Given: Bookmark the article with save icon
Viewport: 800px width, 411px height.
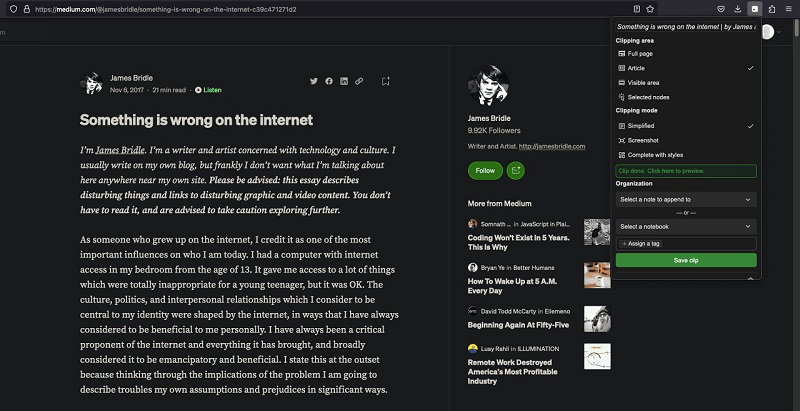Looking at the screenshot, I should point(385,81).
